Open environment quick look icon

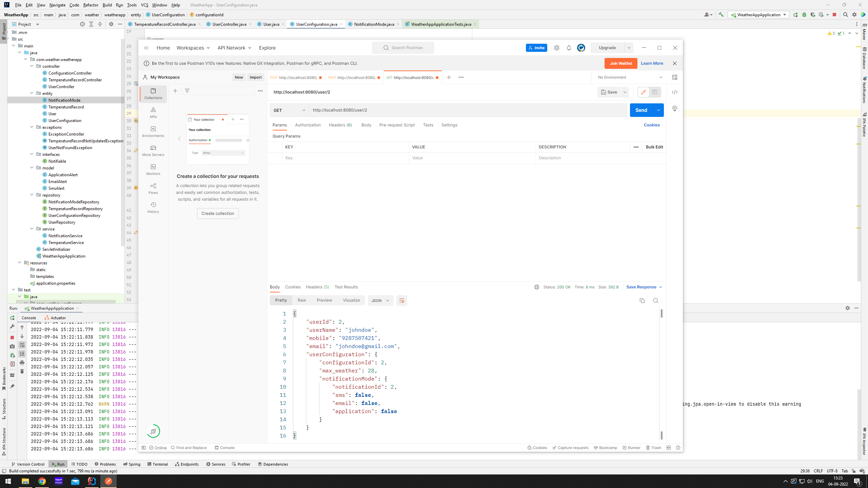pyautogui.click(x=675, y=77)
